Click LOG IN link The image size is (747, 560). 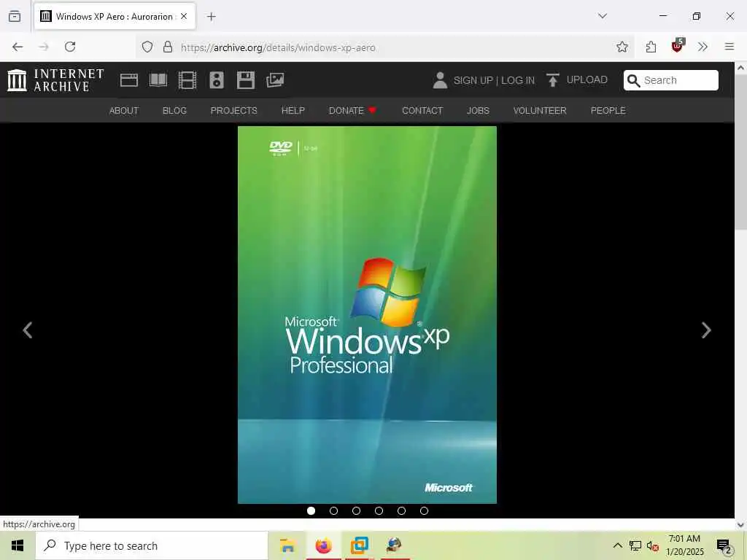point(518,80)
